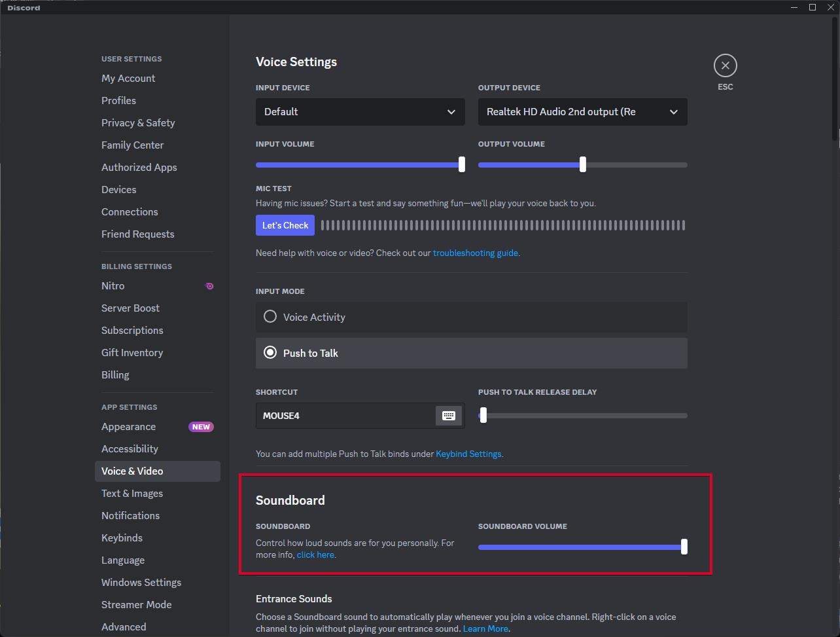The image size is (840, 637).
Task: Click the Nitro badge icon in the sidebar
Action: tap(209, 286)
